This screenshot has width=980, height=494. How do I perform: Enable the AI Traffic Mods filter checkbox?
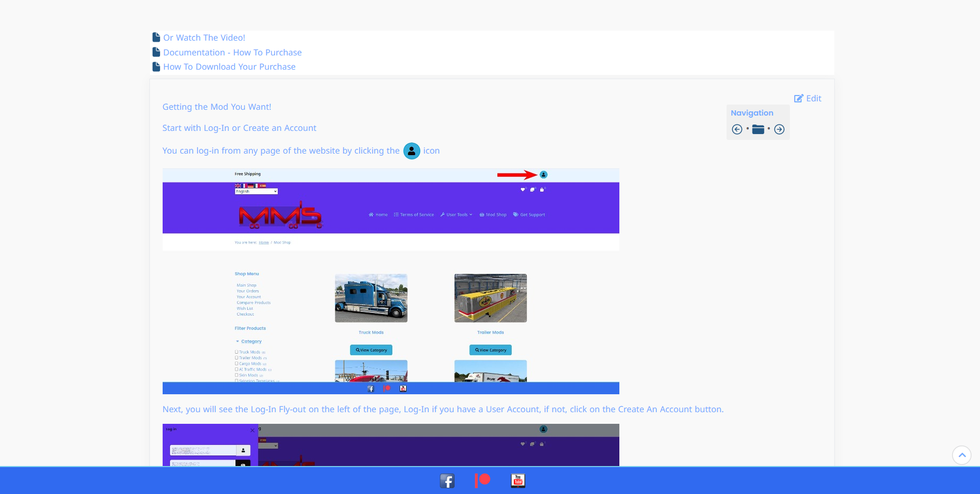pos(237,369)
